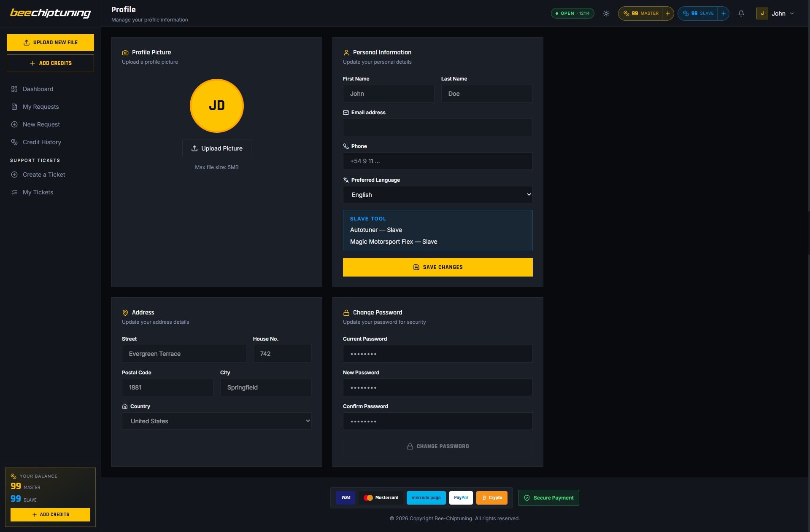Click the camera icon beside Profile Picture
This screenshot has height=532, width=810.
tap(125, 53)
